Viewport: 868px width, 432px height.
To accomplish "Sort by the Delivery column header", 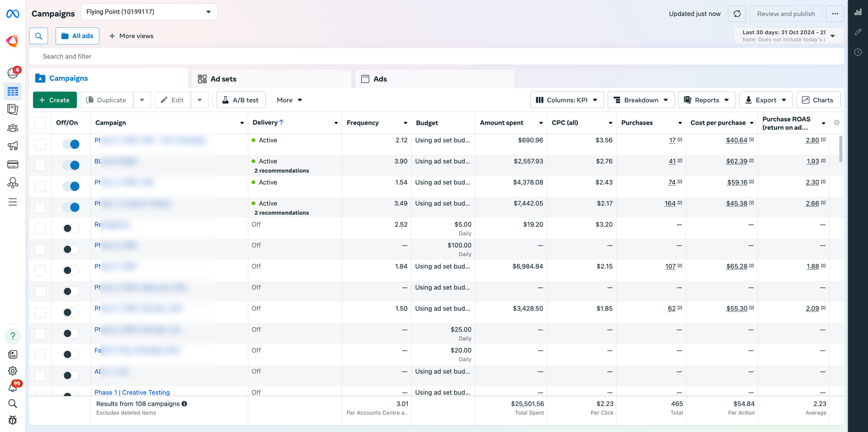I will coord(268,123).
